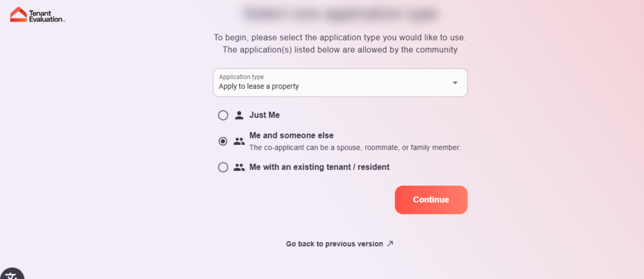Click the external arrow icon after previous version
Viewport: 644px width, 279px height.
(390, 244)
